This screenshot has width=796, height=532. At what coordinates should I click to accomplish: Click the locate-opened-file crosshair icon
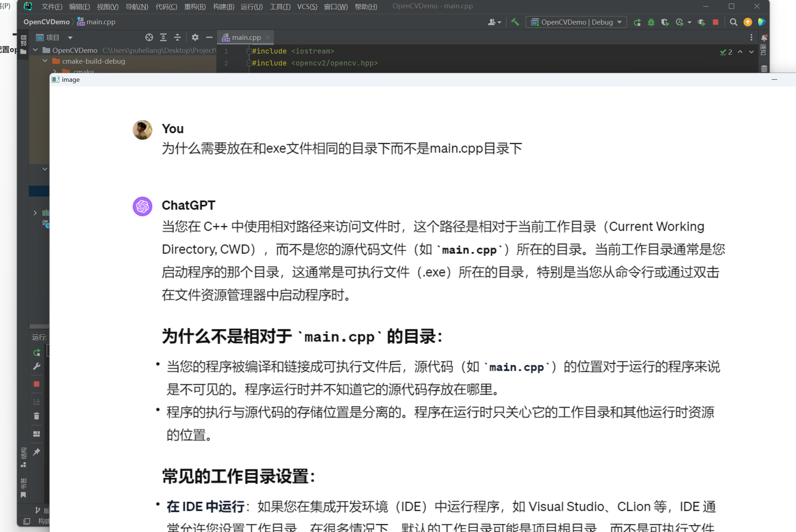pyautogui.click(x=149, y=37)
